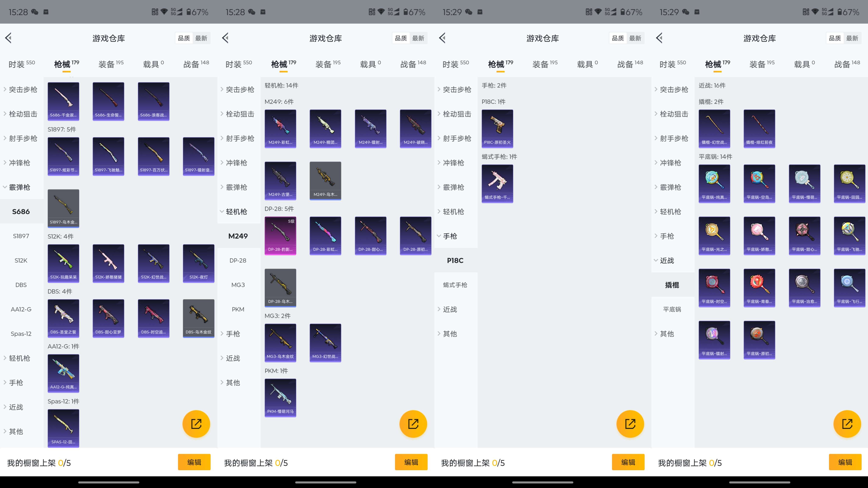Expand 突击步枪 on the shotgun screen
Viewport: 868px width, 488px height.
(x=22, y=89)
